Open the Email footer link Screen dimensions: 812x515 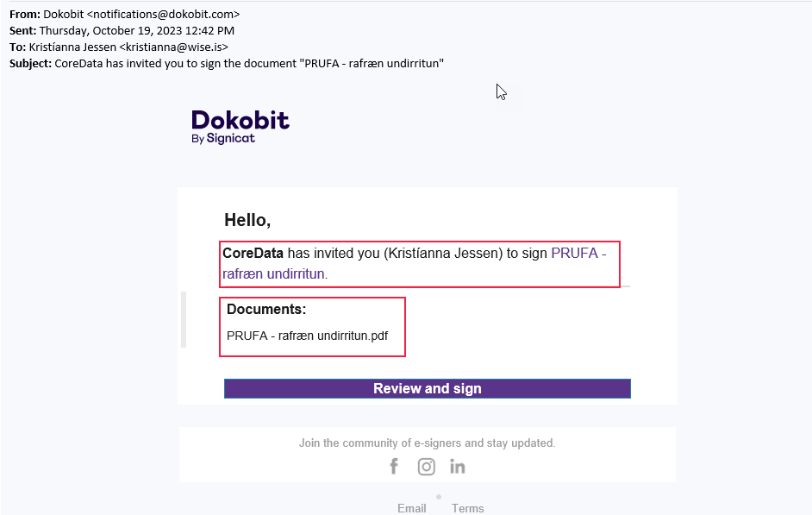pyautogui.click(x=412, y=508)
